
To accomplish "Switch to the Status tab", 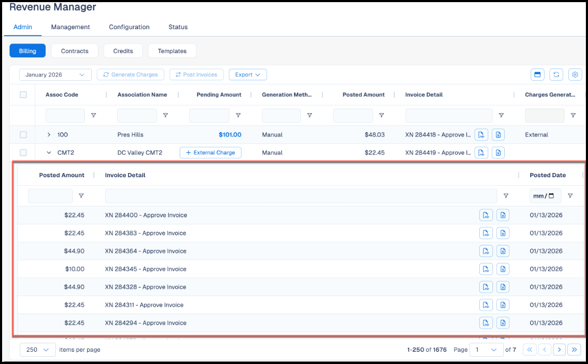I will (178, 27).
